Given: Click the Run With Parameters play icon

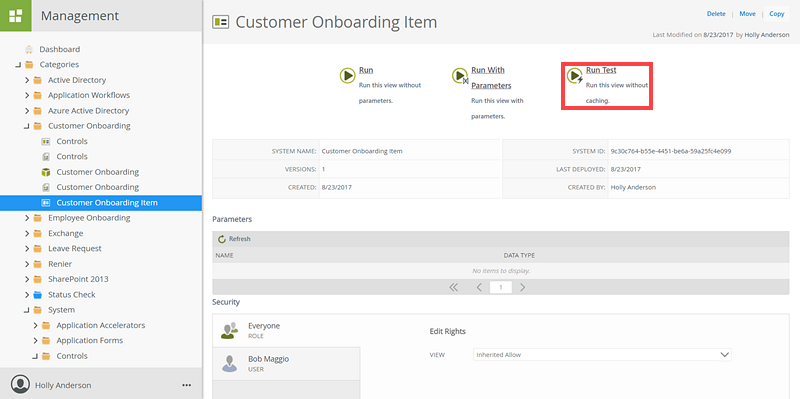Looking at the screenshot, I should pos(460,76).
